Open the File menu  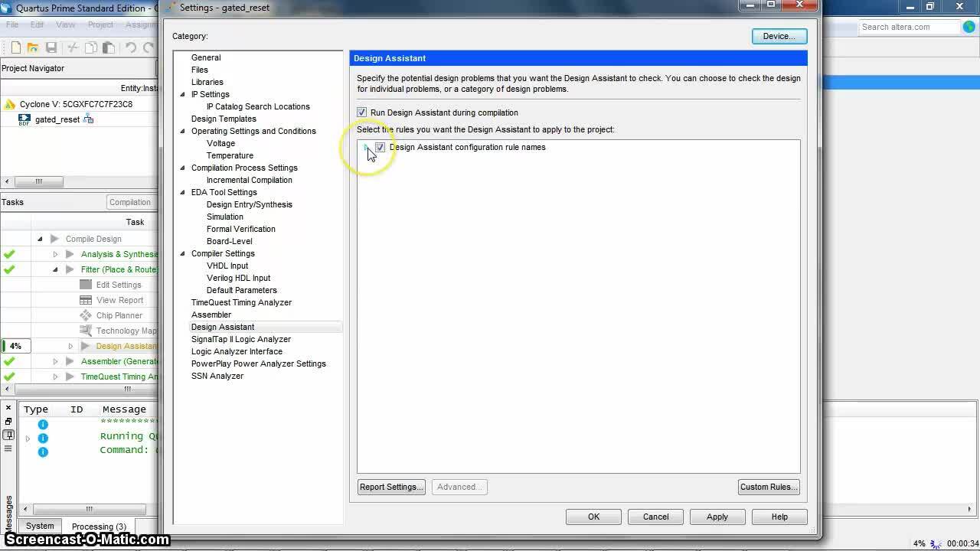tap(12, 24)
